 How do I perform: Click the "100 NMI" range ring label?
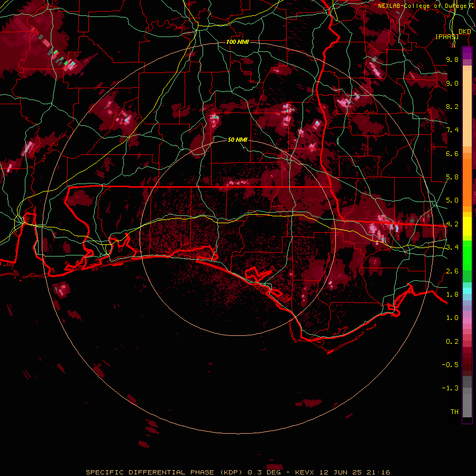click(237, 42)
